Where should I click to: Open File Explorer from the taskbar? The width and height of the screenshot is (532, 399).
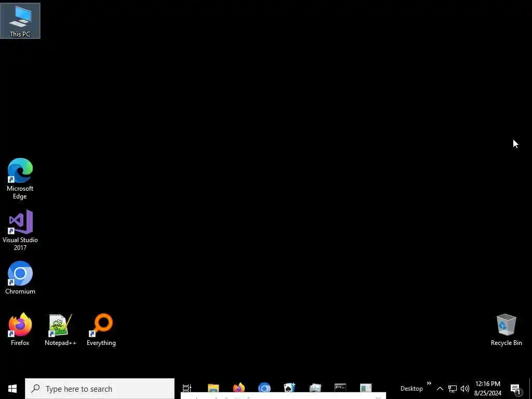pyautogui.click(x=213, y=388)
